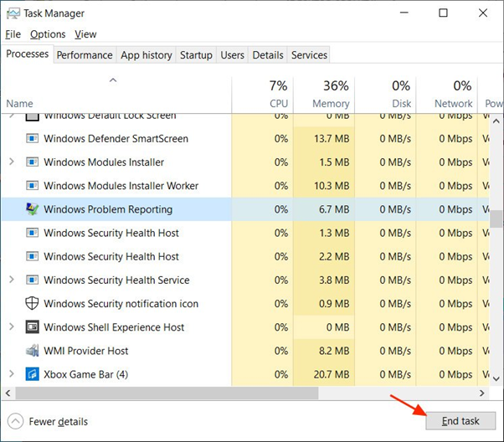
Task: Expand the Xbox Game Bar (4) group
Action: pos(12,374)
